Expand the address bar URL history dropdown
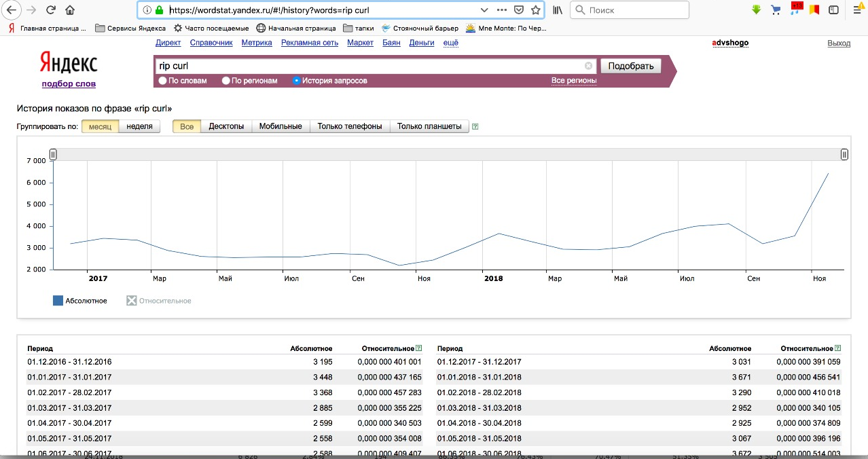868x459 pixels. tap(484, 10)
